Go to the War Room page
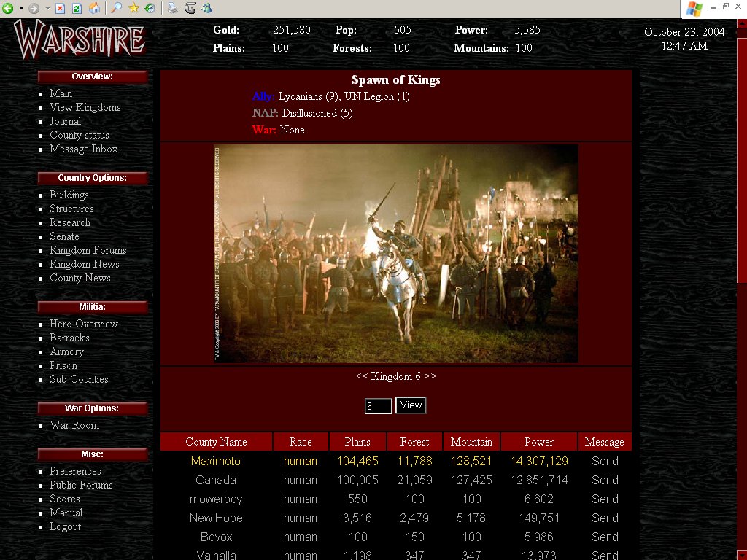 click(74, 425)
